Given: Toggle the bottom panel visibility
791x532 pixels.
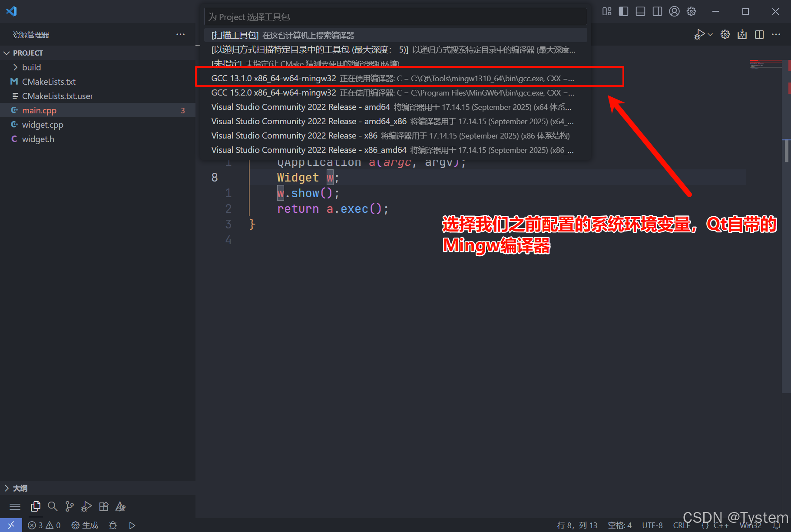Looking at the screenshot, I should pyautogui.click(x=640, y=11).
